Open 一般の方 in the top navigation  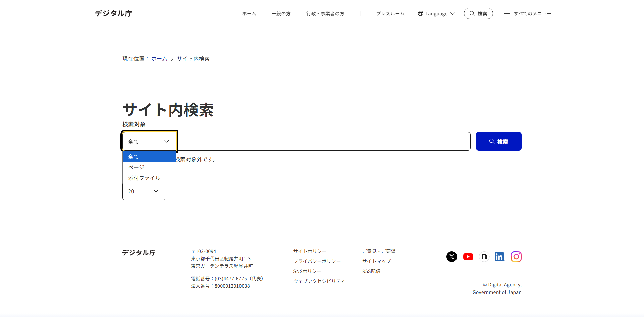281,14
